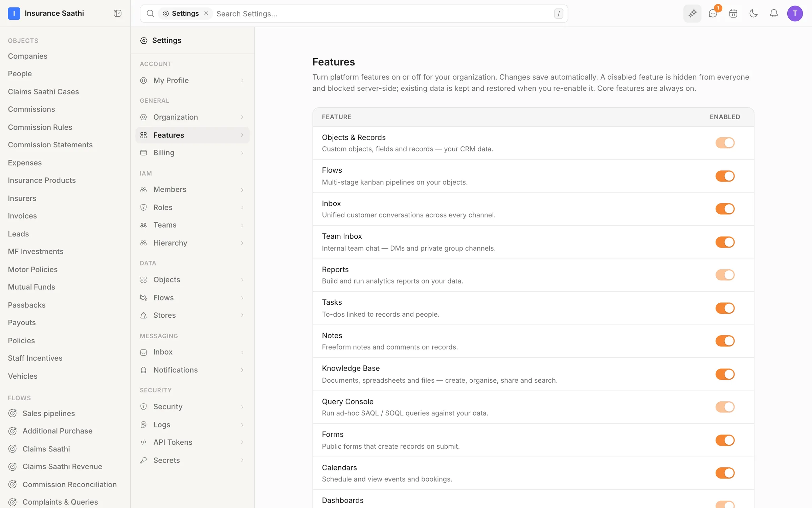Expand the Security row chevron

[x=242, y=407]
